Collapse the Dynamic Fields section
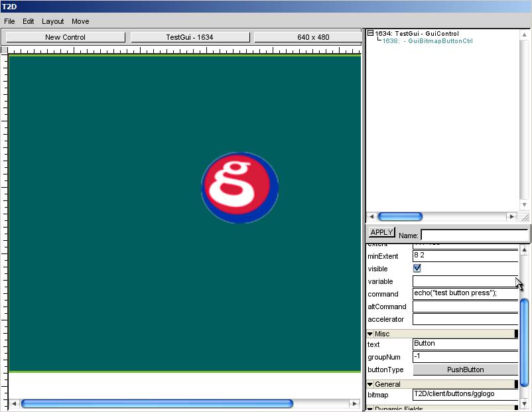The height and width of the screenshot is (412, 532). [x=370, y=408]
